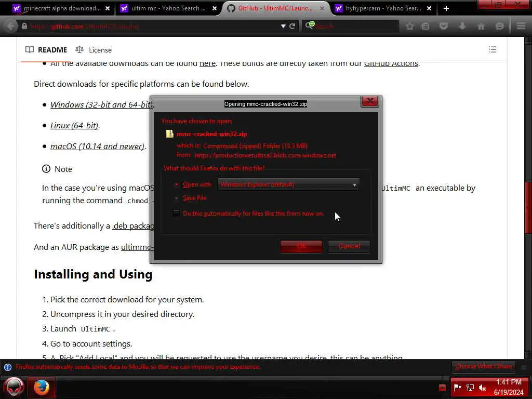The image size is (532, 399).
Task: Open the clock showing 1:41 PM
Action: (x=509, y=387)
